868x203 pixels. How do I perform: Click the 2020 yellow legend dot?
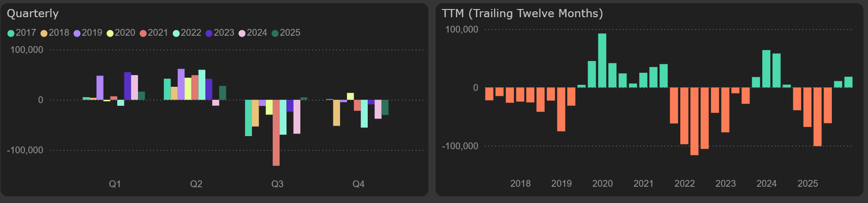click(110, 33)
